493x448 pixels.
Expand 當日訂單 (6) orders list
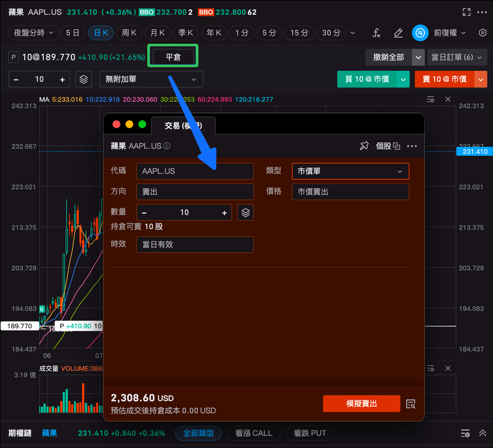457,57
